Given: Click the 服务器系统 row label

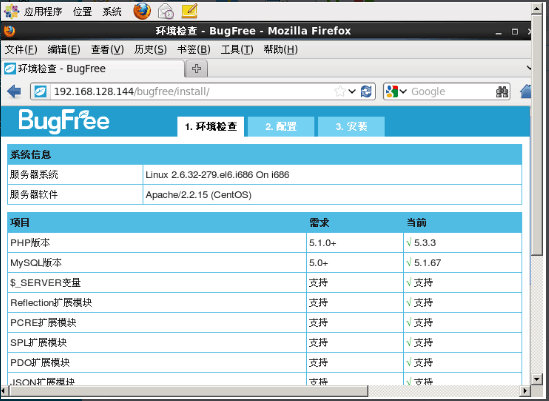Looking at the screenshot, I should [x=34, y=174].
